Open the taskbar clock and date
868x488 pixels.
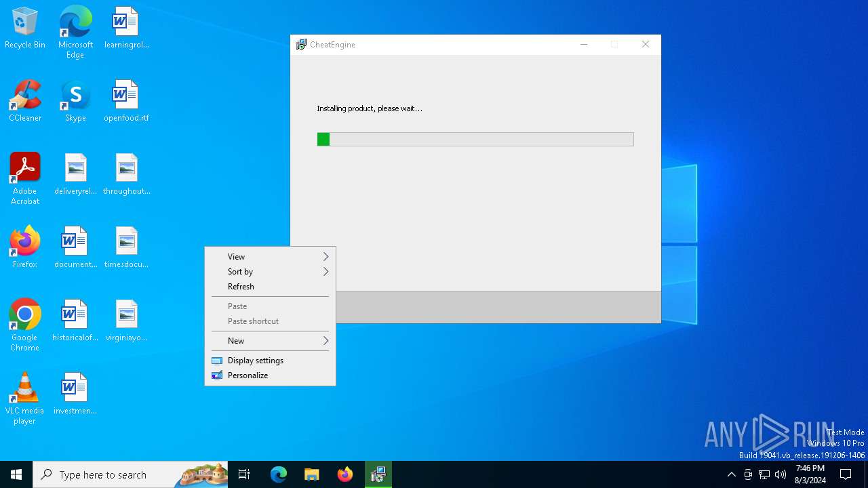tap(810, 474)
